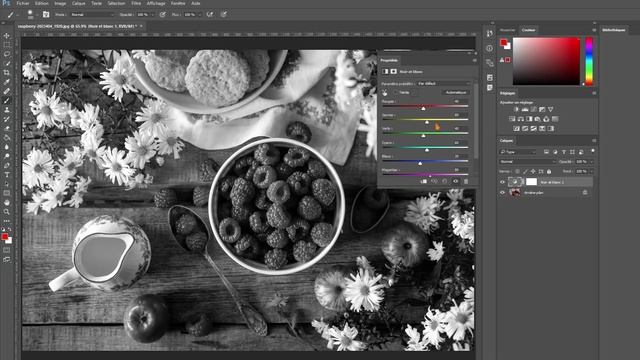Screen dimensions: 640x360
Task: Select the Hand tool
Action: [7, 202]
